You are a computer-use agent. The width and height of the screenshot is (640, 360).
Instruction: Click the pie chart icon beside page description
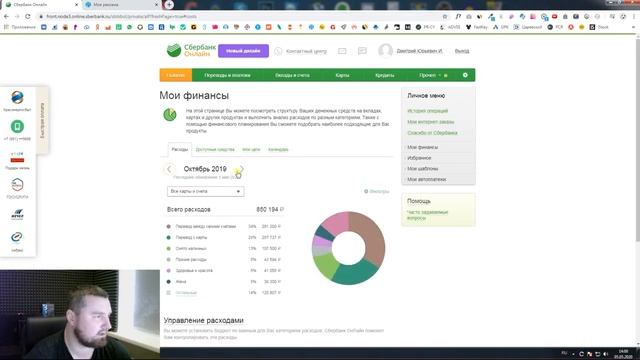point(170,115)
